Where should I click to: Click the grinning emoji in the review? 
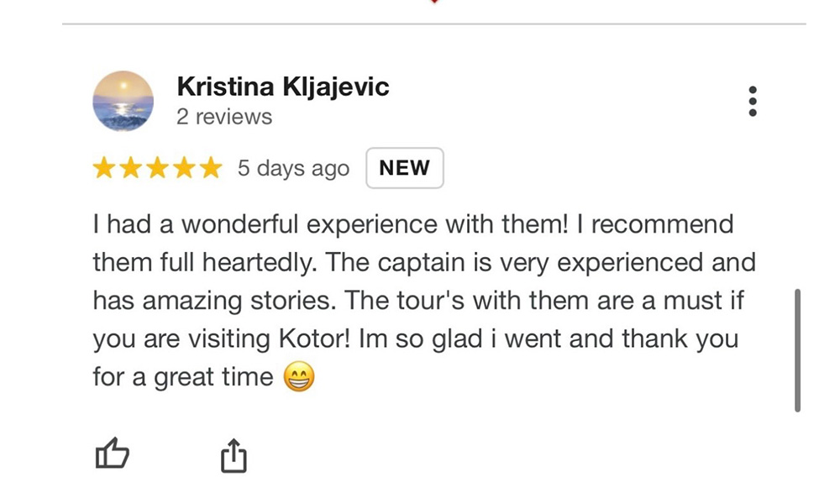pyautogui.click(x=299, y=378)
